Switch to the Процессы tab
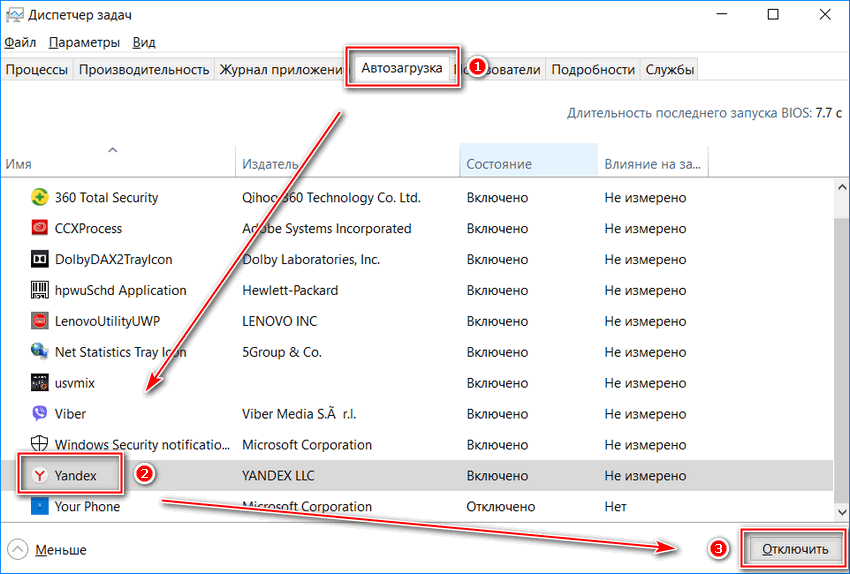 [37, 69]
